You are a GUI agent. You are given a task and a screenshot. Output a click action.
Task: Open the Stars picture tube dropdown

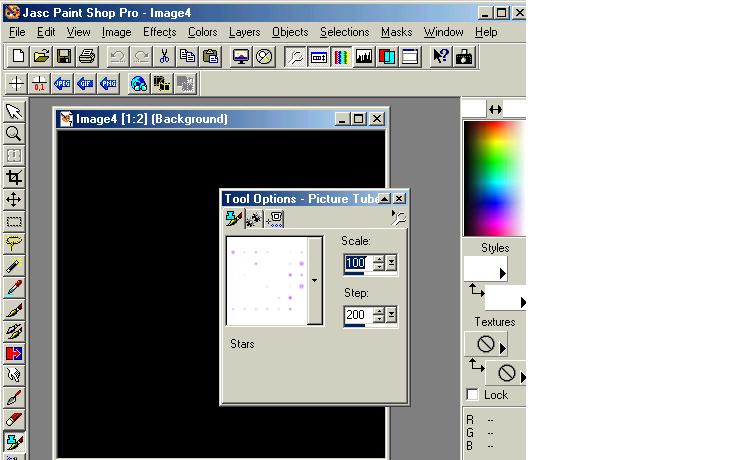pyautogui.click(x=315, y=281)
